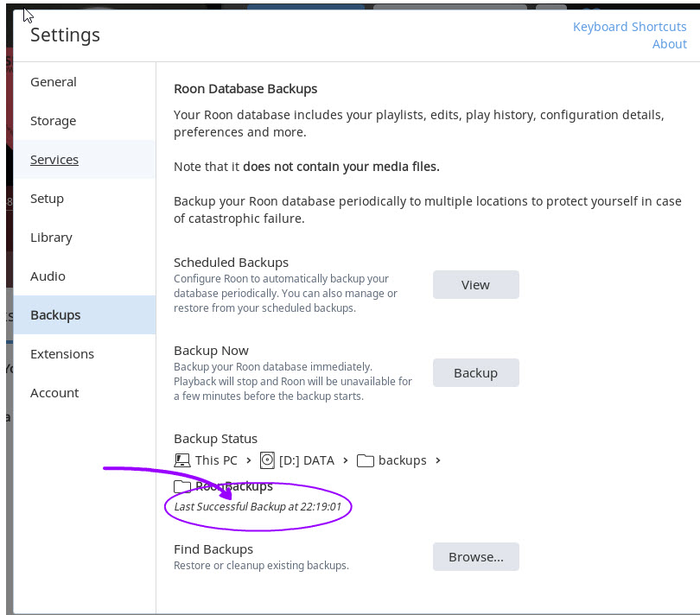The width and height of the screenshot is (700, 615).
Task: Click the 'This PC' path label
Action: tap(216, 460)
